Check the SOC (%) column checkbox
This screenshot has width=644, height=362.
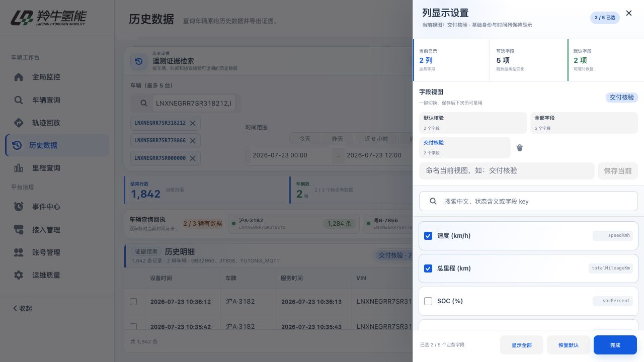click(428, 301)
